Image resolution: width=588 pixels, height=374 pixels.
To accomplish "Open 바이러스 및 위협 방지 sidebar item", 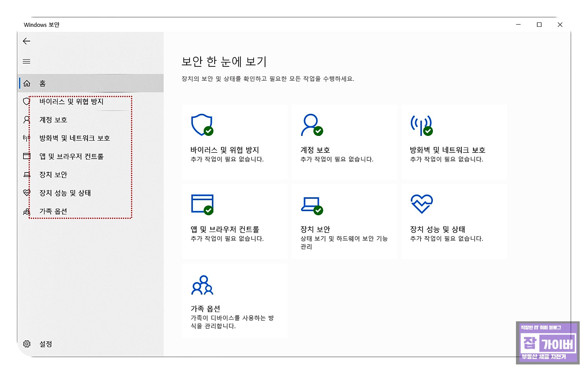I will 91,101.
